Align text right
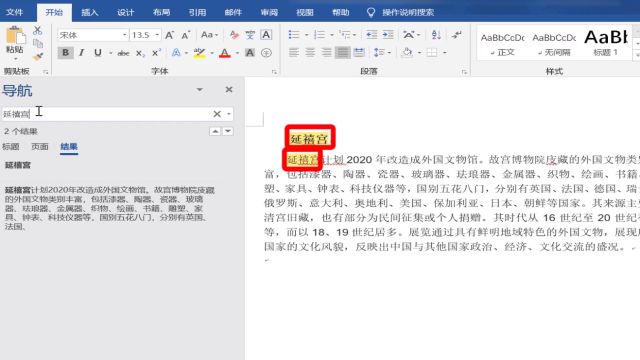 pos(326,52)
